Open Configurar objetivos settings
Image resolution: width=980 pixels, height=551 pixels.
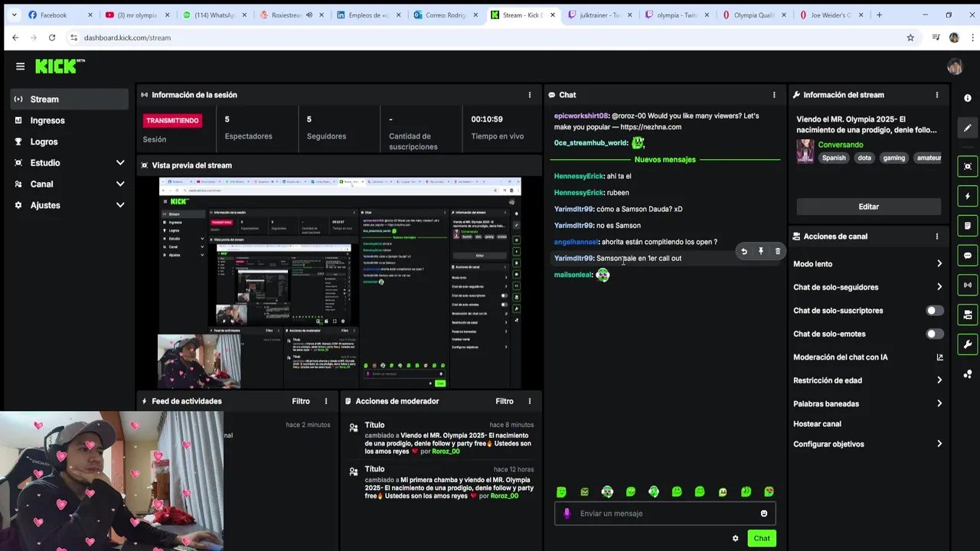868,444
